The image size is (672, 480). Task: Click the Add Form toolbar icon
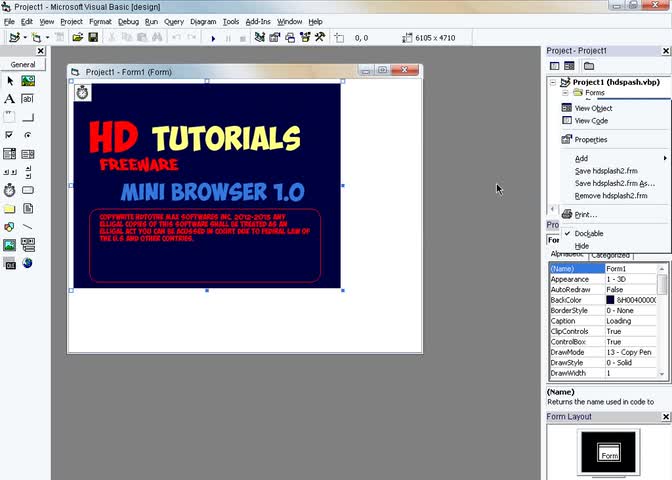[x=36, y=38]
